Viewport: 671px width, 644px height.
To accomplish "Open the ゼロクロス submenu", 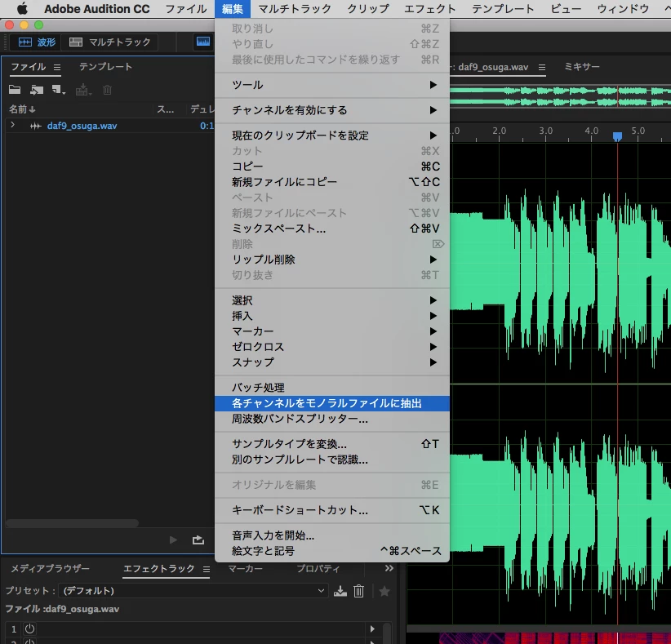I will (332, 347).
